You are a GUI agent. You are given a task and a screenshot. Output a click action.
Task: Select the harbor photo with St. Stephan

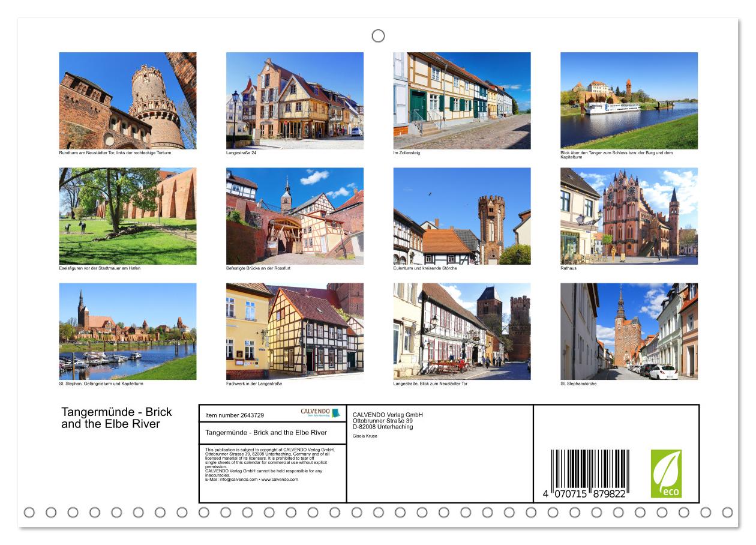click(128, 331)
